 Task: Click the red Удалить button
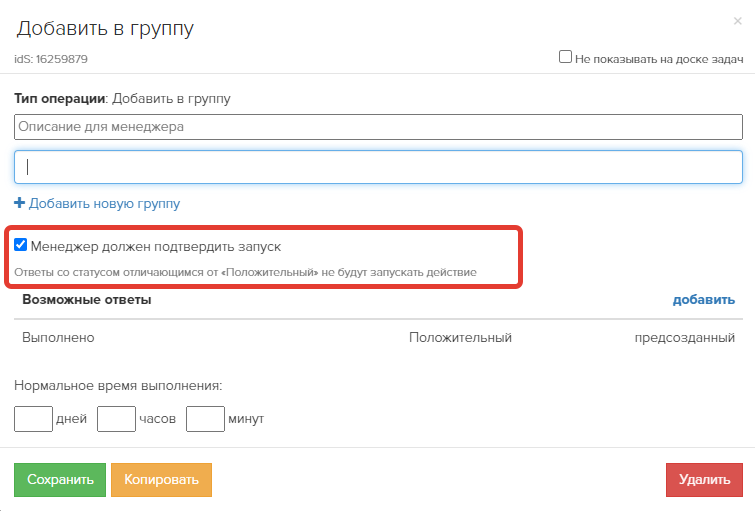[704, 480]
